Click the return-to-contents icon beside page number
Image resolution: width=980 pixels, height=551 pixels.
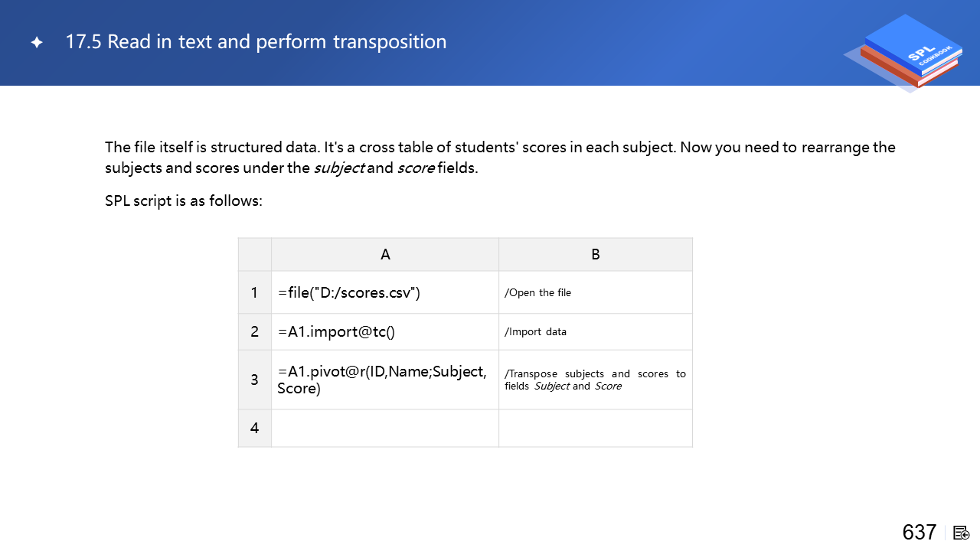(962, 533)
